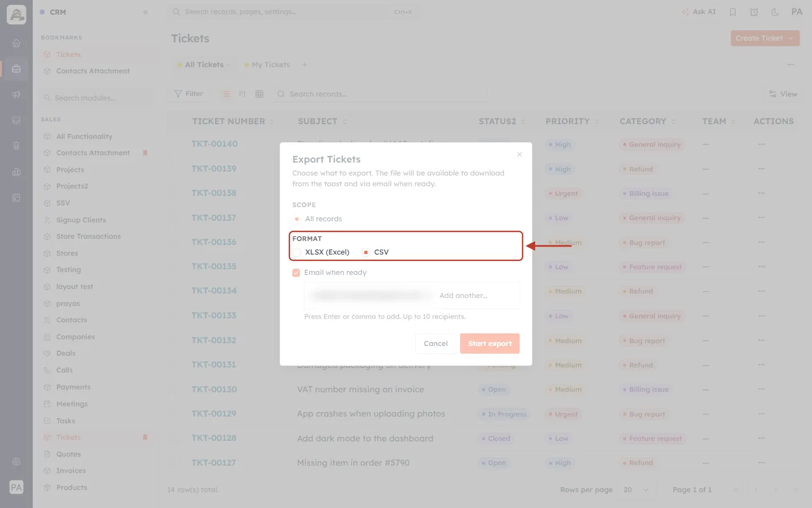Open the Invoices module in sidebar
This screenshot has height=508, width=812.
coord(71,471)
